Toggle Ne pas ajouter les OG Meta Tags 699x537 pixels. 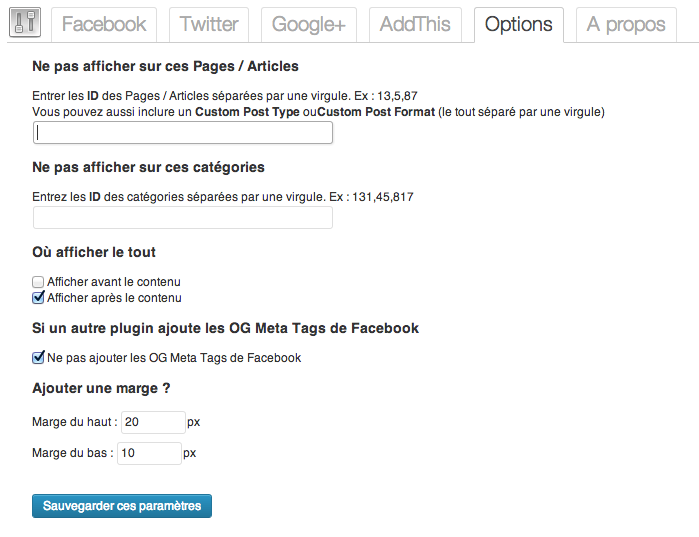point(38,357)
